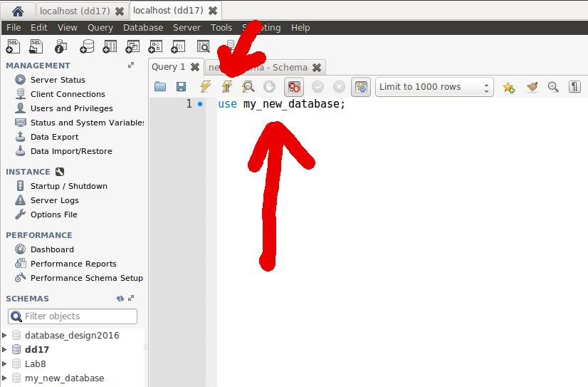Save the SQL script with floppy icon

182,87
